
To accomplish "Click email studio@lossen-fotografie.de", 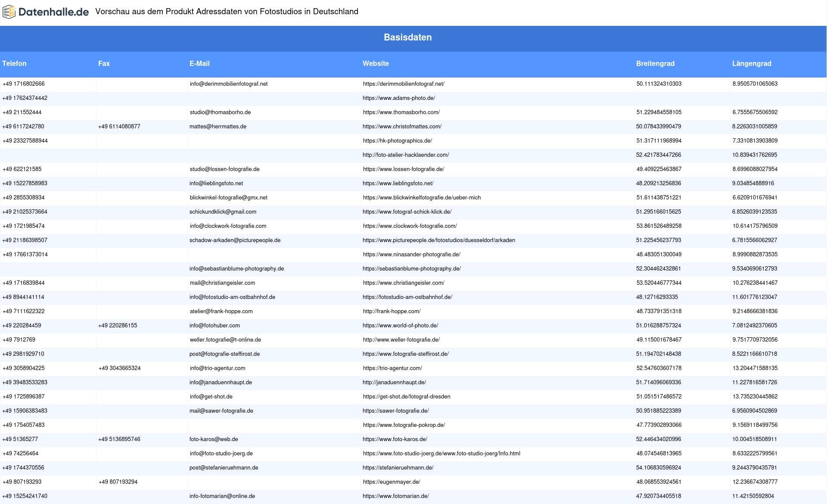I will tap(225, 169).
